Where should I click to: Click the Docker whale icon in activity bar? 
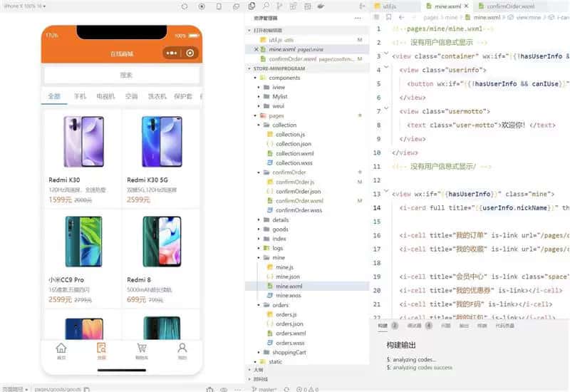pyautogui.click(x=321, y=6)
